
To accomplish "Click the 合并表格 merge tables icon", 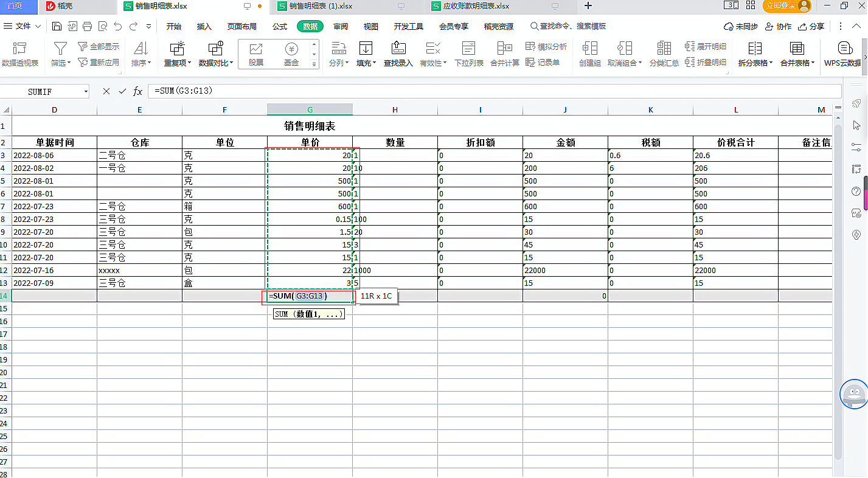I will [x=797, y=49].
